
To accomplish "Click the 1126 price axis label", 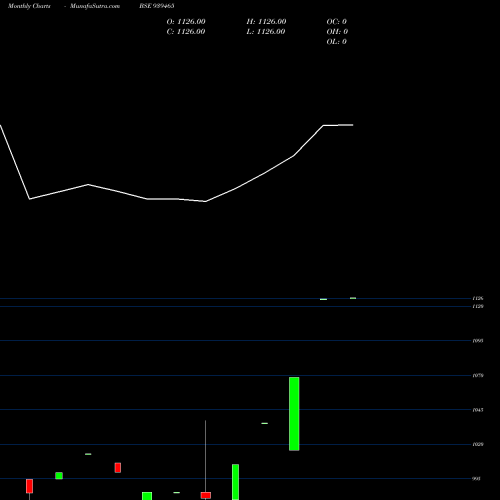I will tap(478, 298).
